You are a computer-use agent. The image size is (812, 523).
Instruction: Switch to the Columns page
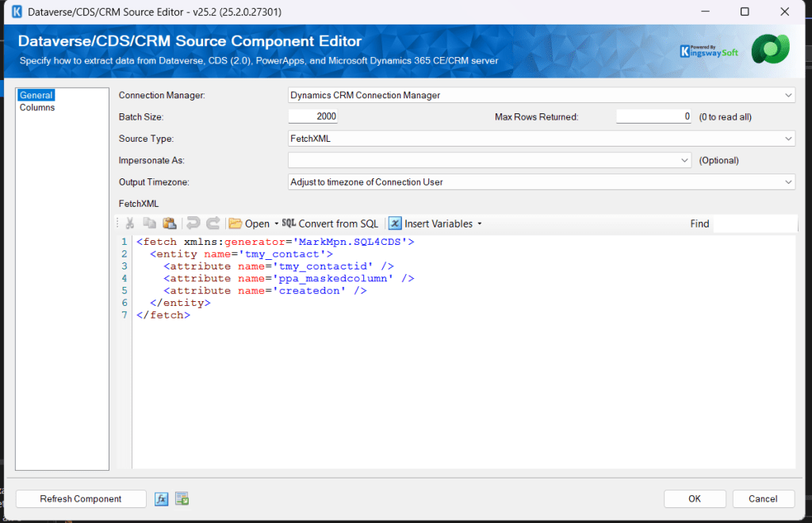click(36, 108)
